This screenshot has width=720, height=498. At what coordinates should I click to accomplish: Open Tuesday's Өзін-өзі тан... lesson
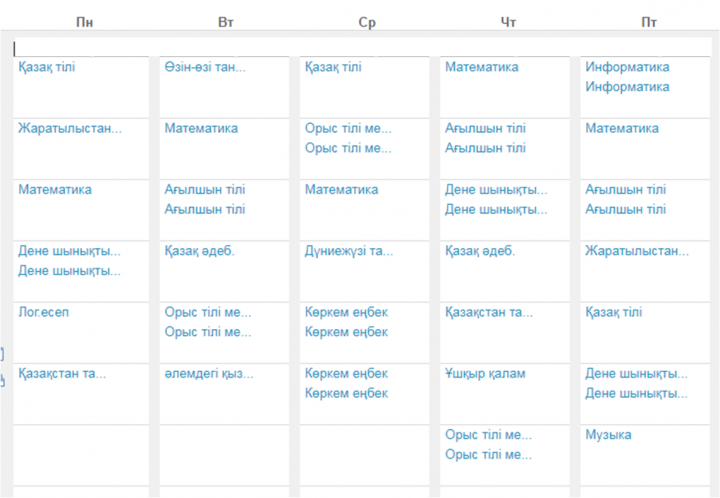205,67
